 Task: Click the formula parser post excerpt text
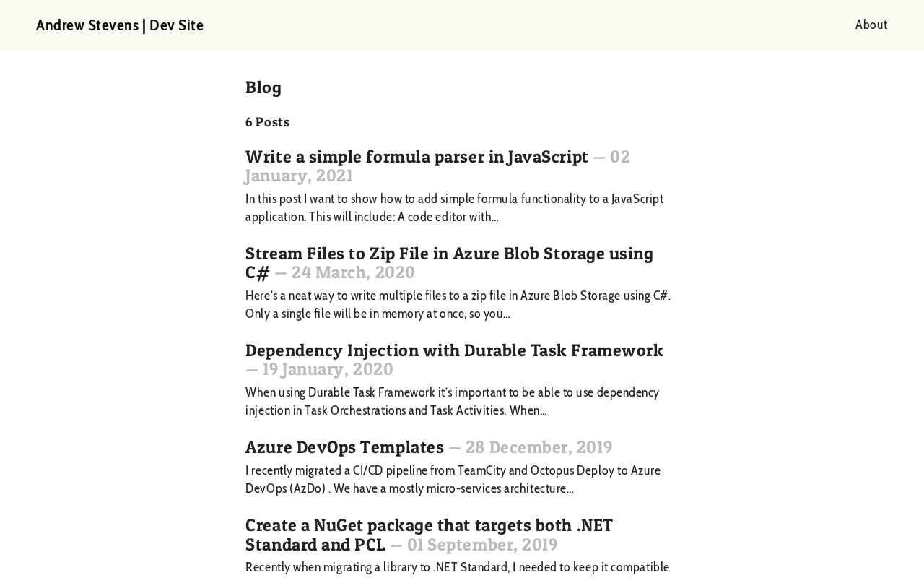point(453,207)
